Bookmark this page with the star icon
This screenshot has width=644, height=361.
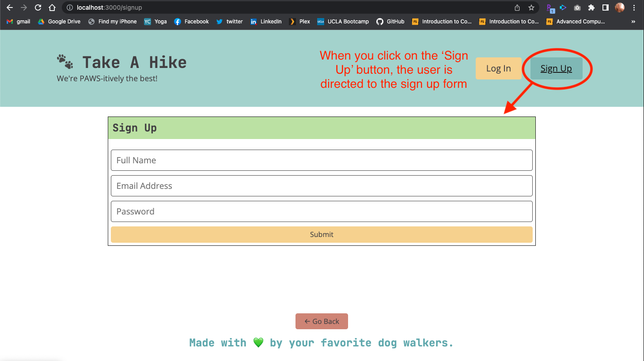tap(531, 8)
